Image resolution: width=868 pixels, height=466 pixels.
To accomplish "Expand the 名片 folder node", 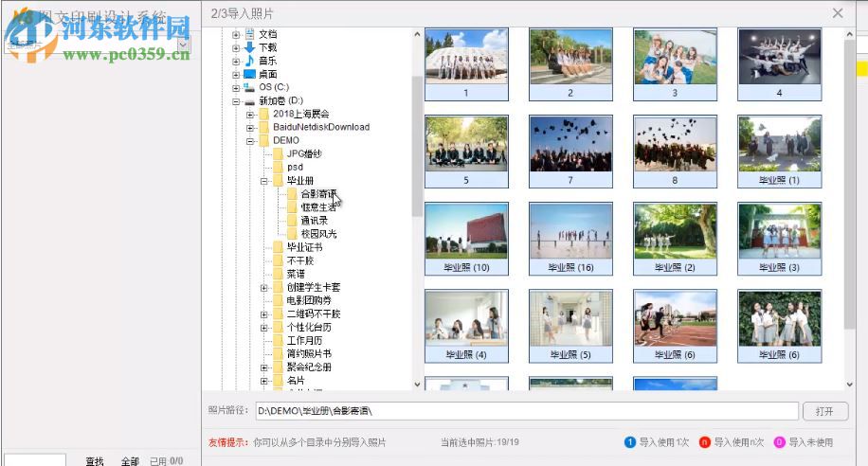I will (x=264, y=381).
